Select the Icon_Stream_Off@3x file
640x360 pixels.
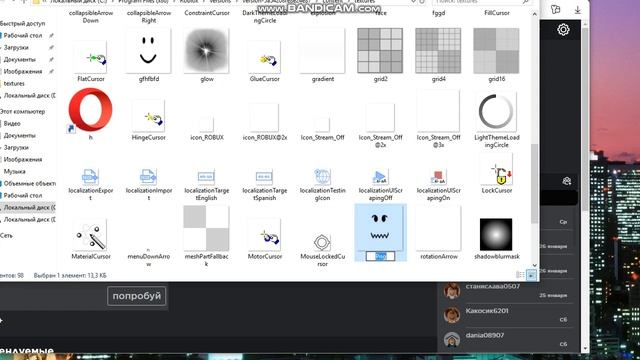(x=438, y=111)
